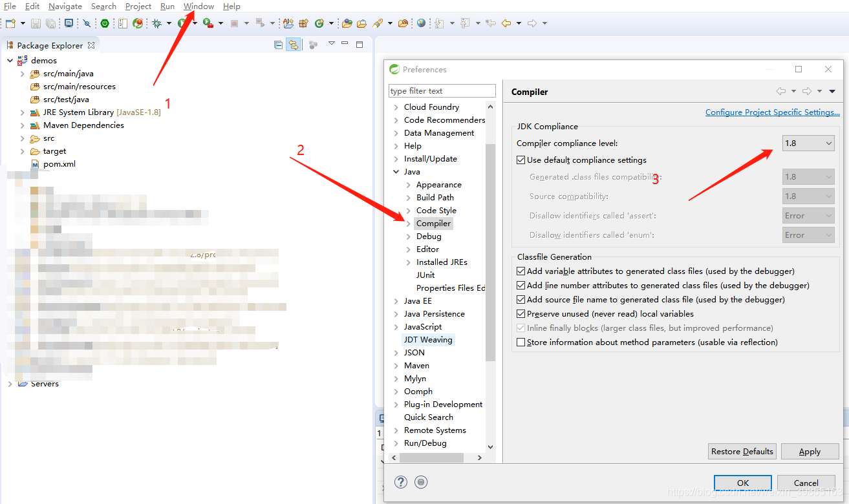Close the Package Explorer tab
This screenshot has height=504, width=849.
[x=91, y=45]
